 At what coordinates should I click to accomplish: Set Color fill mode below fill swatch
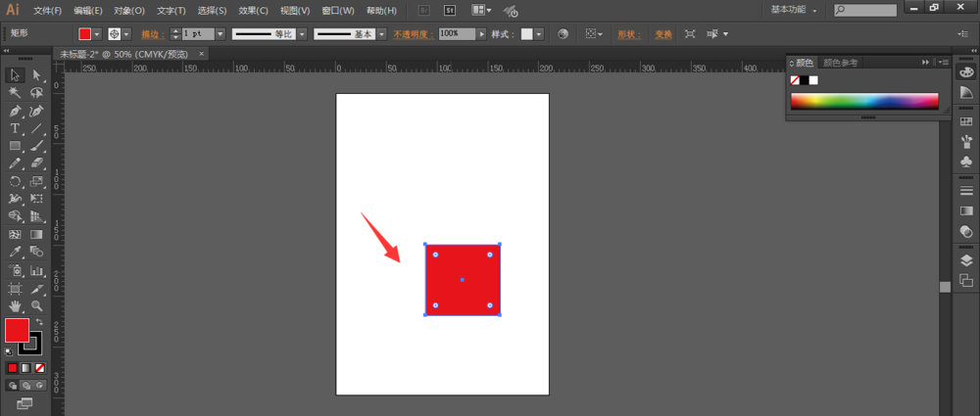12,368
